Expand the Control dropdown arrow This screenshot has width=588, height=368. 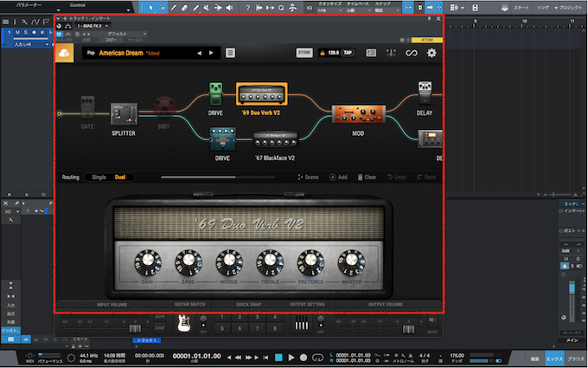coord(128,10)
